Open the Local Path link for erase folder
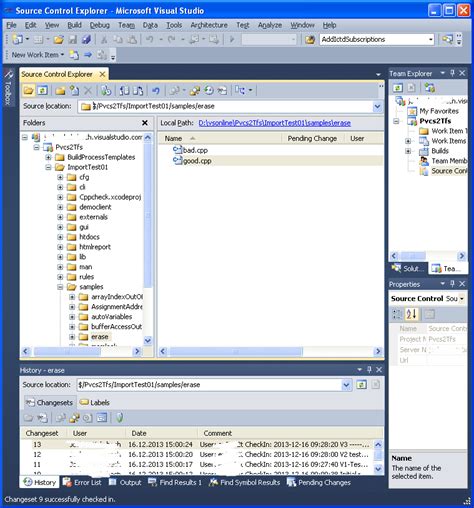This screenshot has height=508, width=474. (x=274, y=123)
